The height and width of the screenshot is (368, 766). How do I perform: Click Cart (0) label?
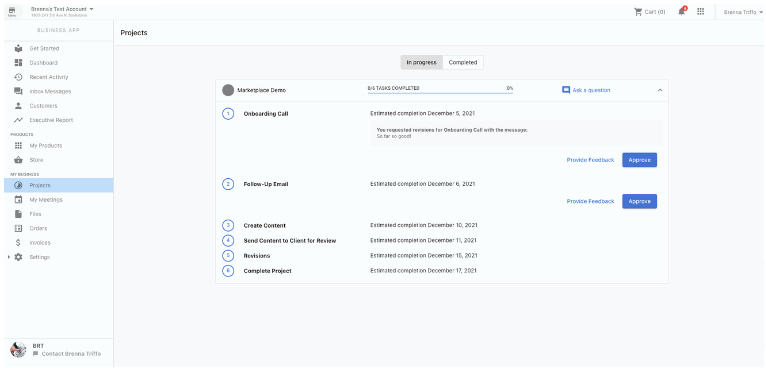[x=655, y=12]
